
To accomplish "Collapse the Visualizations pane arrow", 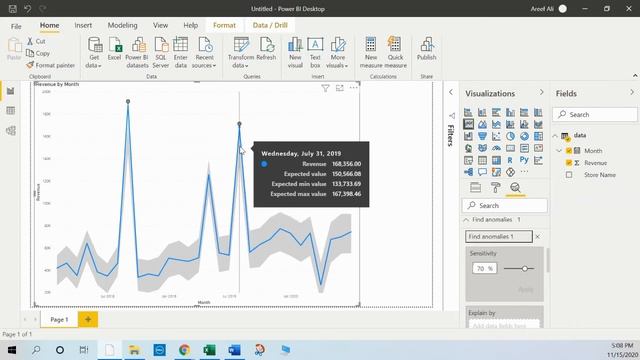I will pos(542,93).
